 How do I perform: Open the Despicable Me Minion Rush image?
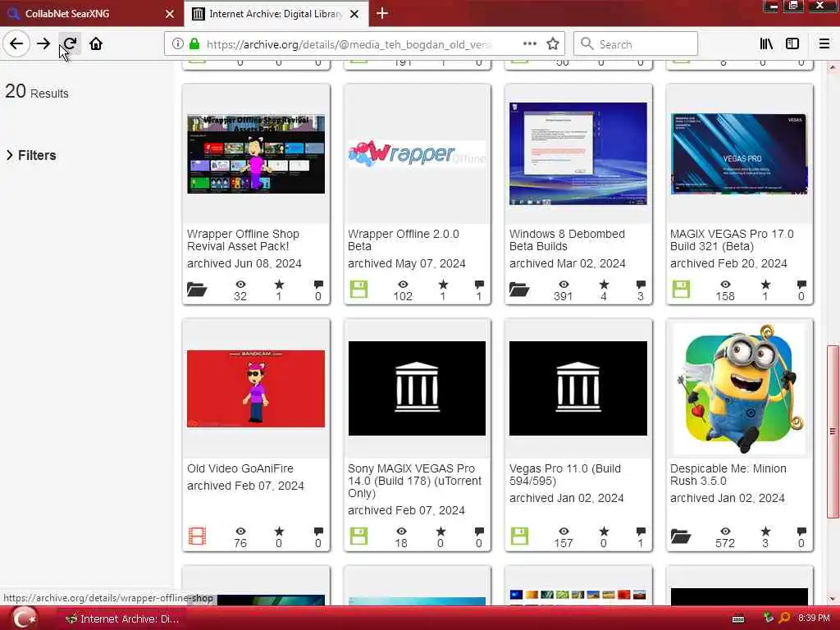pyautogui.click(x=739, y=389)
